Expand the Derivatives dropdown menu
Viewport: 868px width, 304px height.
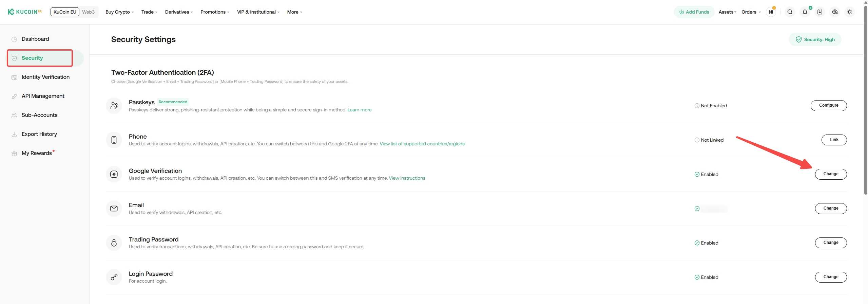click(179, 12)
